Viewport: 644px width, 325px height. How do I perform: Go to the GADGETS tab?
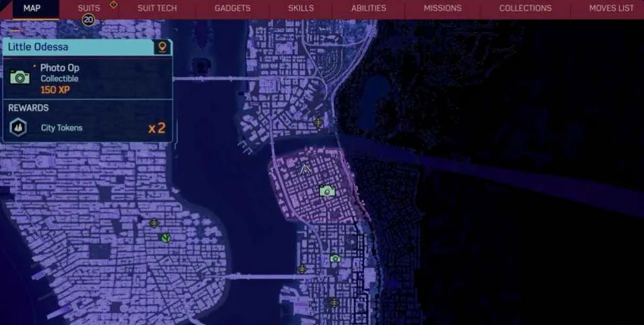[x=233, y=8]
